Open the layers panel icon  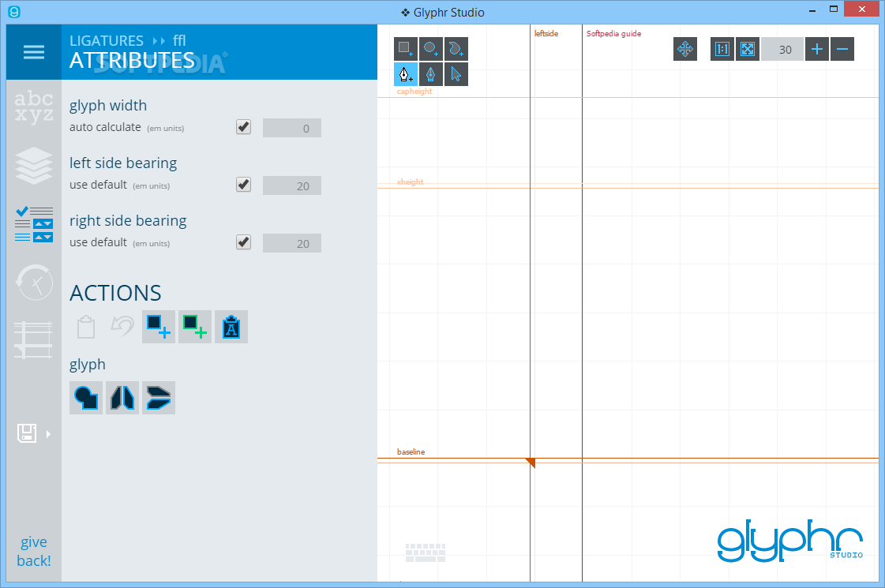coord(34,165)
